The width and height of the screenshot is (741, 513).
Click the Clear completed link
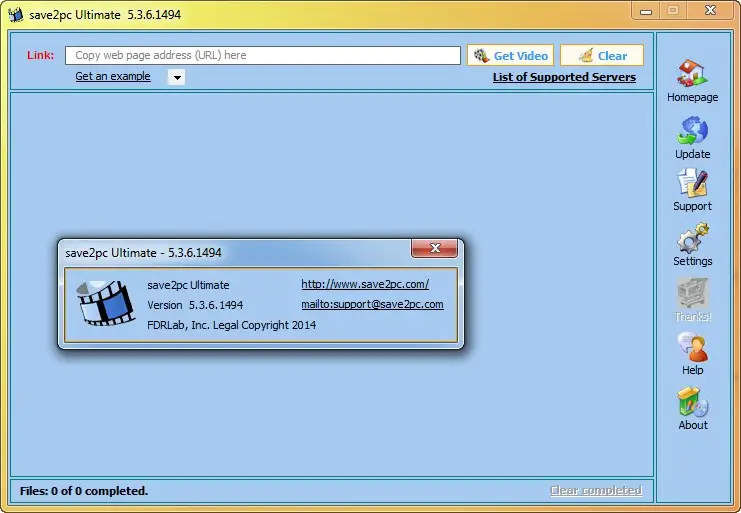click(596, 490)
